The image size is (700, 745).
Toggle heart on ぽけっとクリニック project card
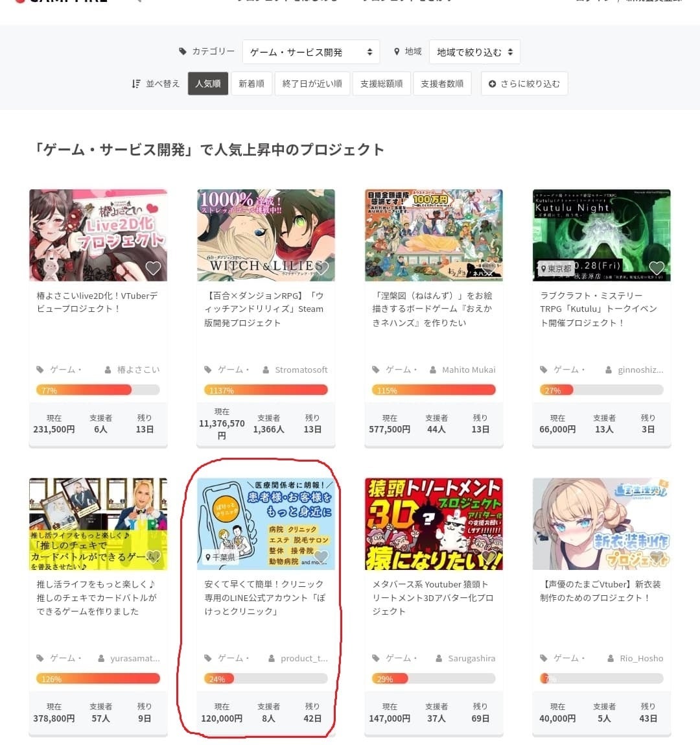tap(321, 557)
